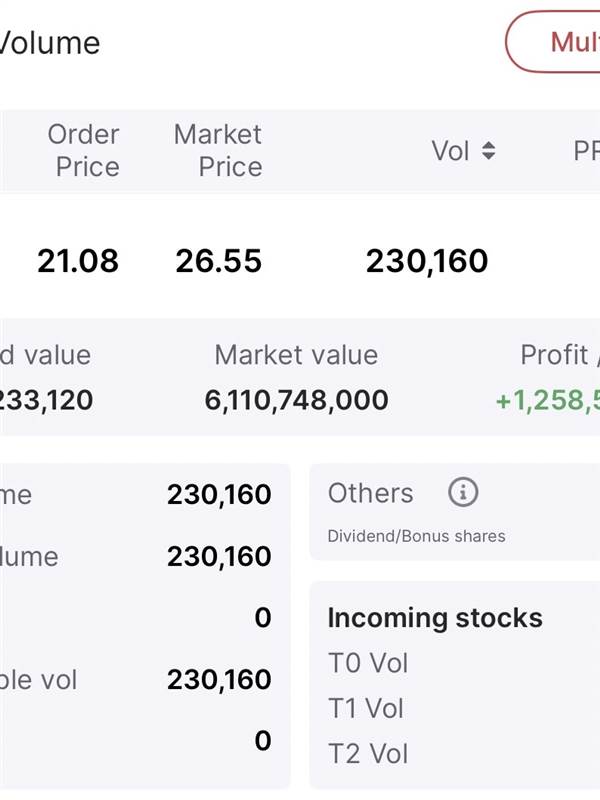Viewport: 600px width, 800px height.
Task: Select the Order Price column header
Action: tap(84, 151)
